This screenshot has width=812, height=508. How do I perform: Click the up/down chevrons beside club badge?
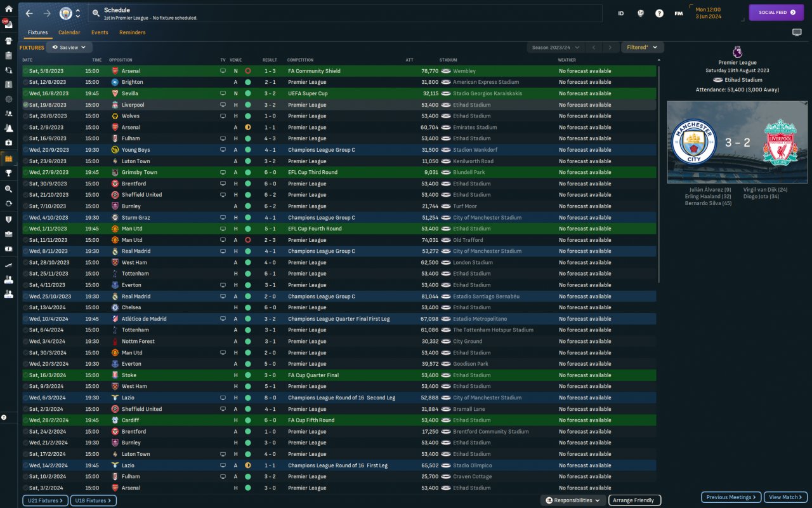pos(77,13)
